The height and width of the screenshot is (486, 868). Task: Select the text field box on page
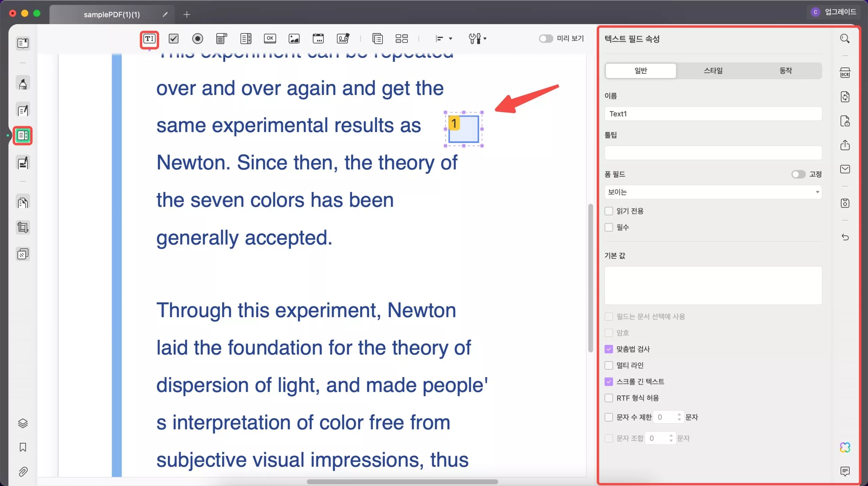(463, 129)
